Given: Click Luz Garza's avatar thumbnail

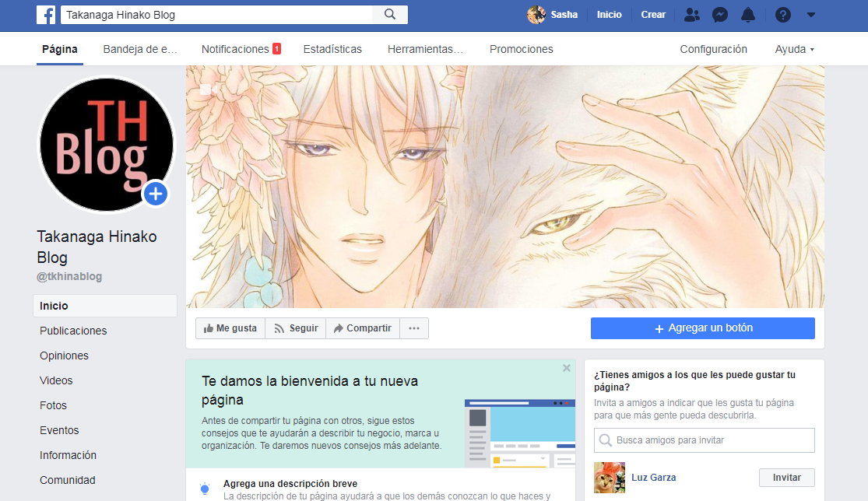Looking at the screenshot, I should pyautogui.click(x=610, y=477).
